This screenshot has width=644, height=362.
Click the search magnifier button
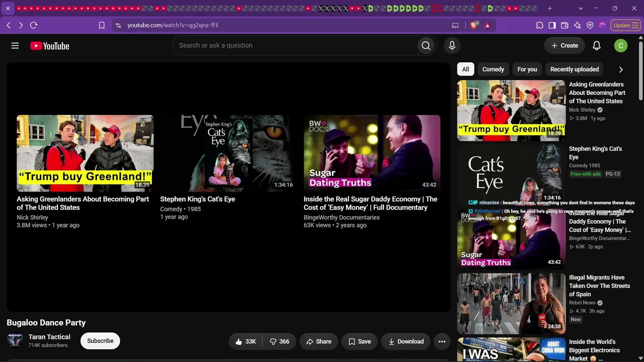(426, 46)
